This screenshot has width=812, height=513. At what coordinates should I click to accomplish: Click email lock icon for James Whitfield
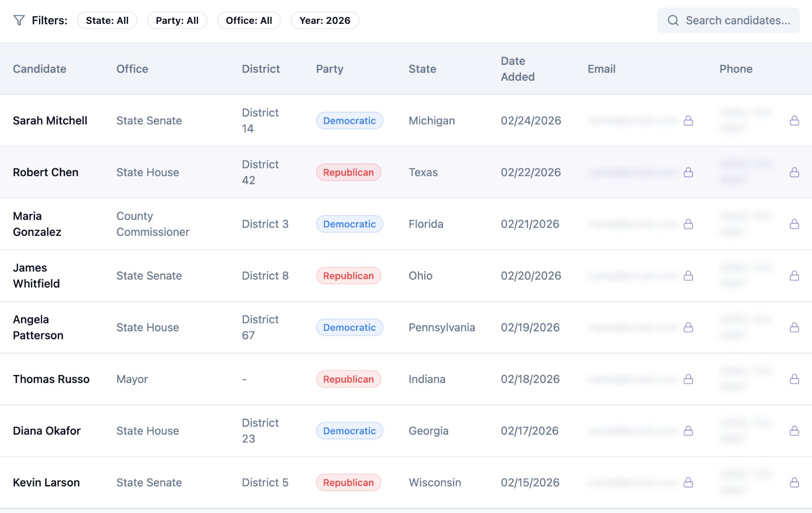coord(688,276)
